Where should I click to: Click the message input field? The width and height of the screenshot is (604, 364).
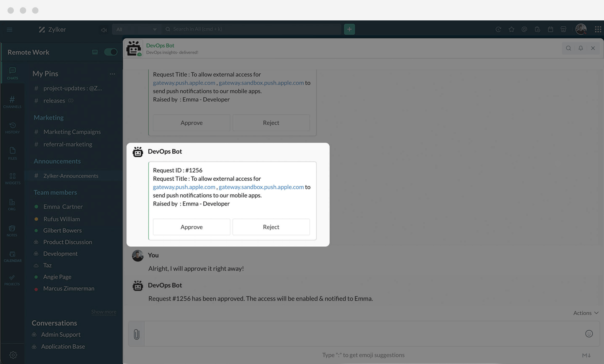(x=361, y=334)
